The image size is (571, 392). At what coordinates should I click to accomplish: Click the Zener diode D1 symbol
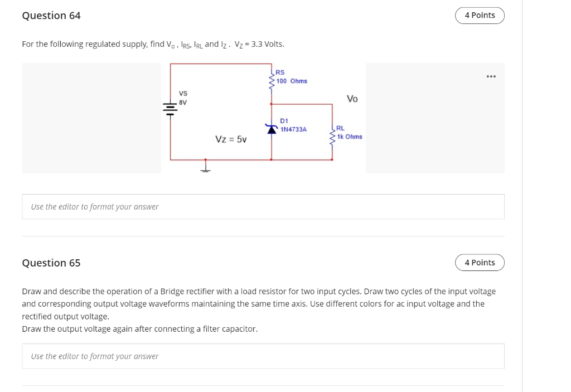click(272, 129)
